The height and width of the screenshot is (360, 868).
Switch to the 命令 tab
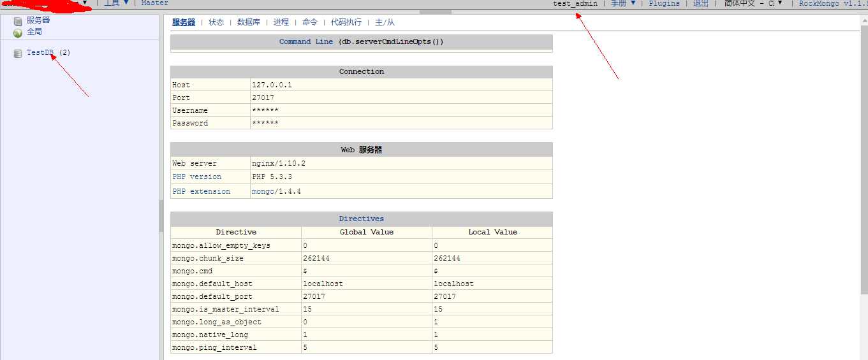point(310,22)
